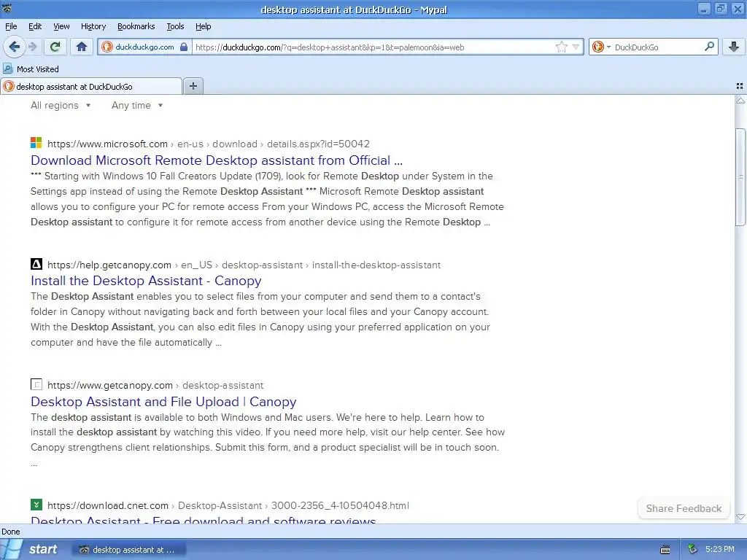Screen dimensions: 747x560
Task: Click the padlock security icon
Action: pyautogui.click(x=183, y=47)
